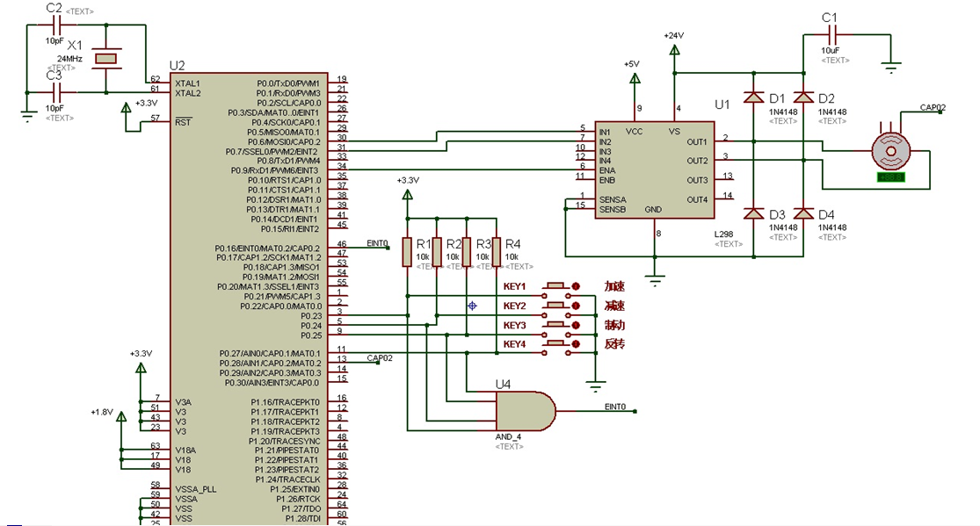Click the 加速 label next to KEY1
980x526 pixels.
click(614, 286)
